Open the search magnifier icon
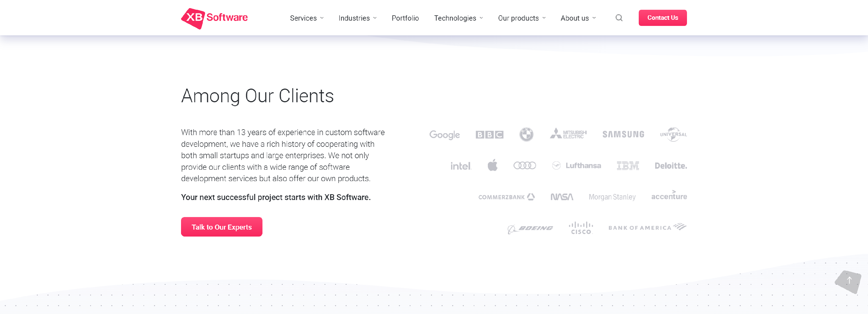Image resolution: width=868 pixels, height=314 pixels. 619,18
